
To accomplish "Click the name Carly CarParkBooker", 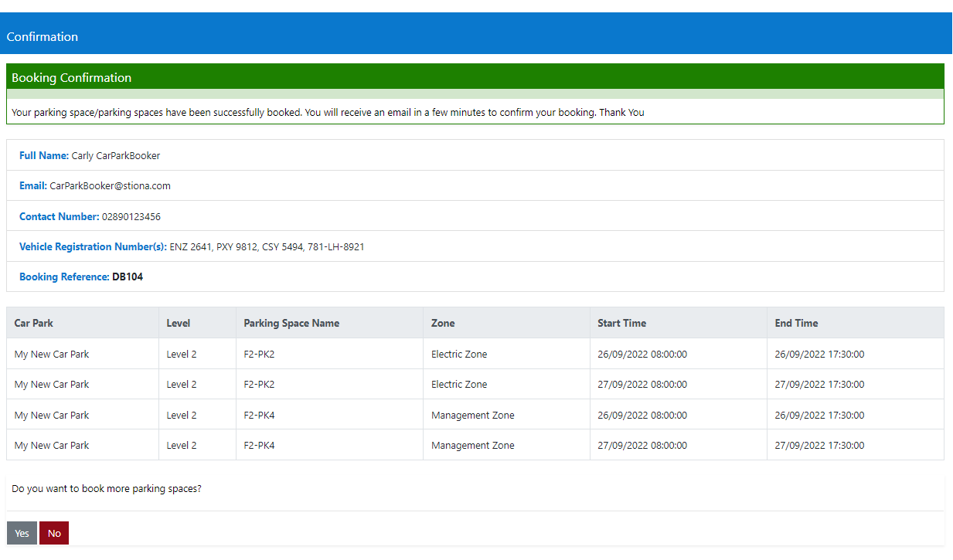I will point(116,155).
